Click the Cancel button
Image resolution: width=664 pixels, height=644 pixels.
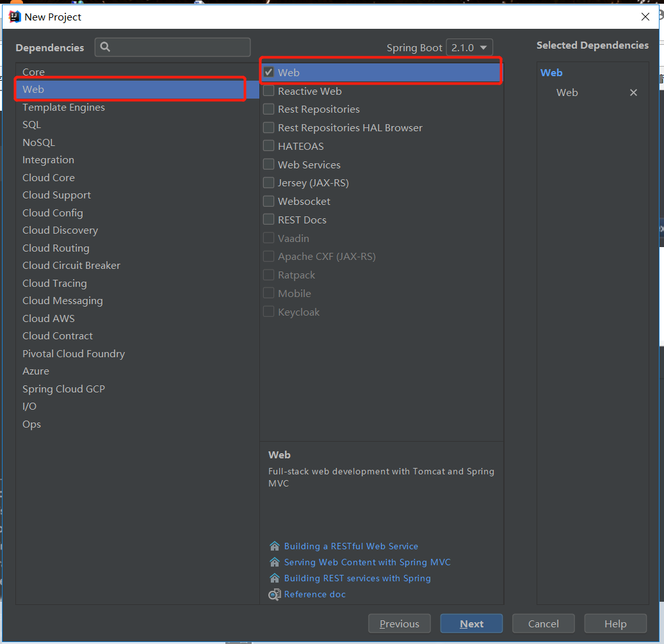(543, 623)
